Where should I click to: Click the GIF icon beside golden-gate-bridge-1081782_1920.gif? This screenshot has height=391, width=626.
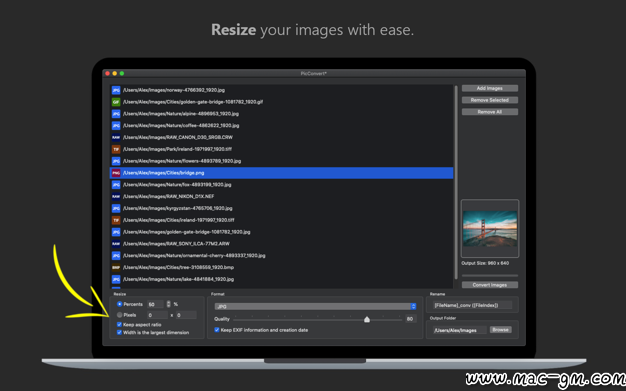click(116, 102)
